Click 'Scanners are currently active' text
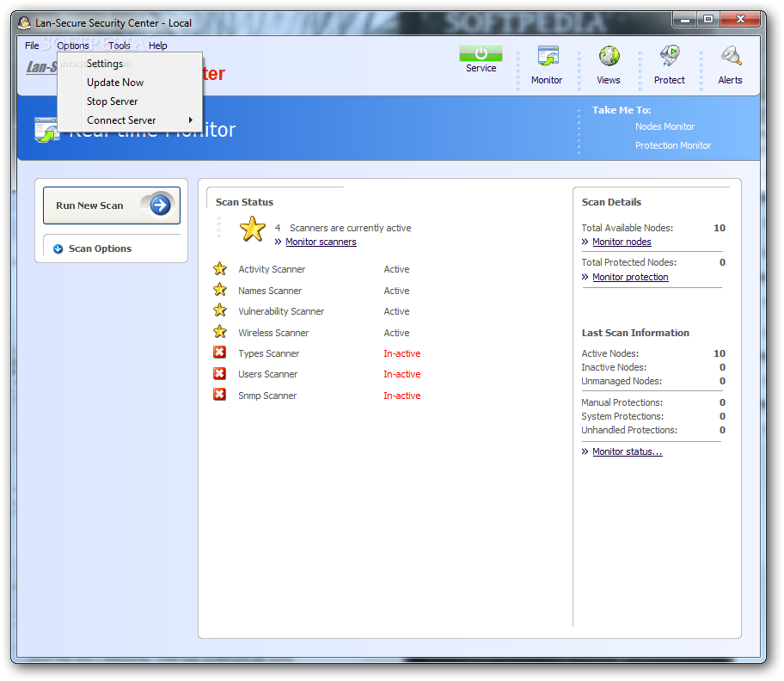 click(x=351, y=228)
